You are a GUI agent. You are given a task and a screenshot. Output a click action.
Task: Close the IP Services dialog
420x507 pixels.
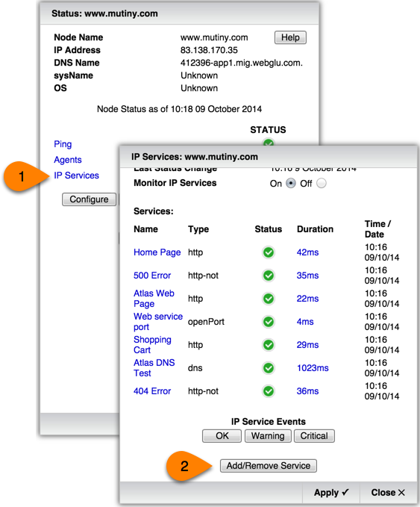[388, 493]
